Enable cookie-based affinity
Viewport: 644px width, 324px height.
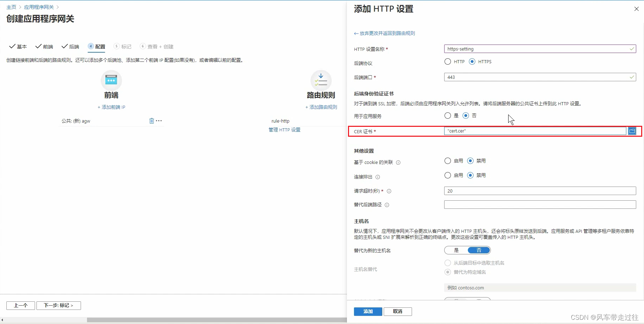(448, 161)
